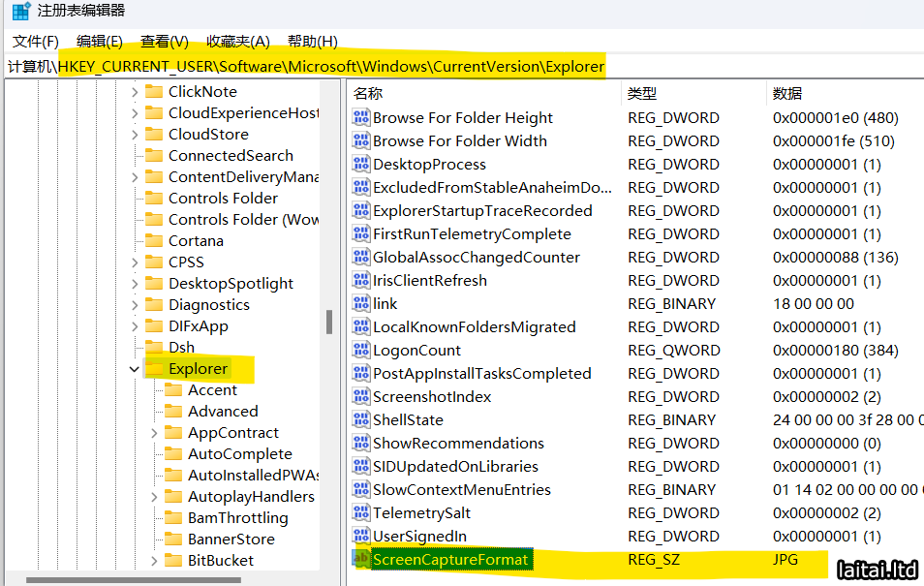This screenshot has width=924, height=586.
Task: Click the icon beside LogonCount entry
Action: pyautogui.click(x=361, y=351)
